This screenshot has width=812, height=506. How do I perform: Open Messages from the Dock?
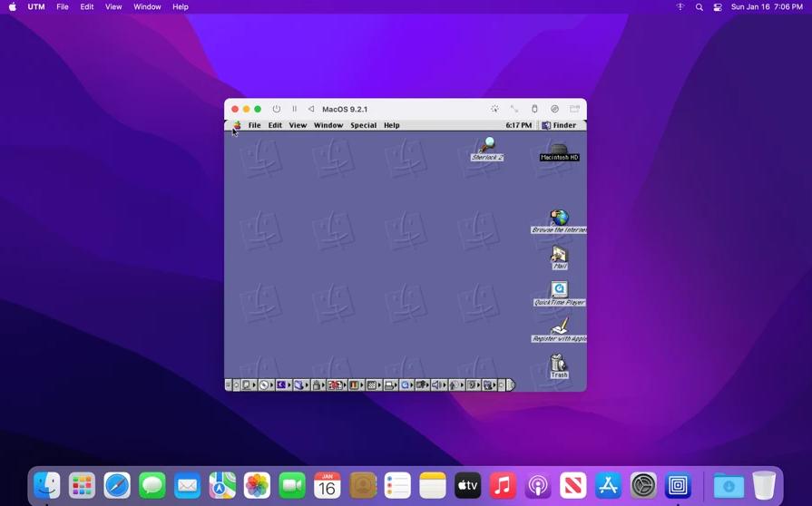tap(152, 486)
